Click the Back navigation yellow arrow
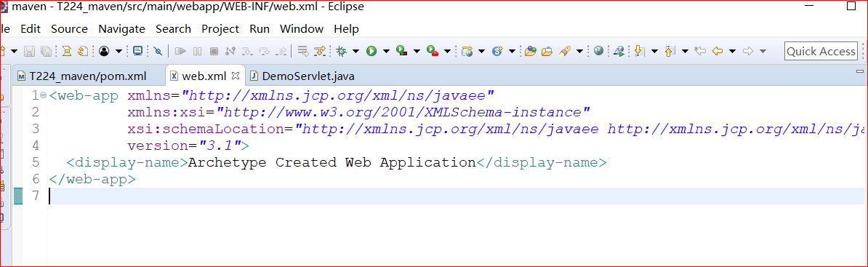Screen dimensions: 868x267 point(718,52)
